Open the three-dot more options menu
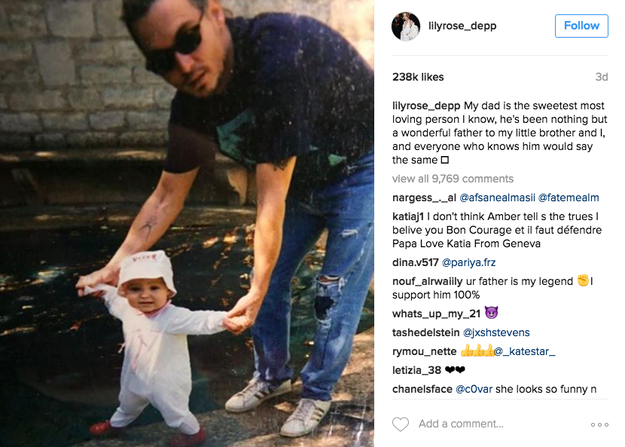The image size is (625, 447). tap(599, 425)
